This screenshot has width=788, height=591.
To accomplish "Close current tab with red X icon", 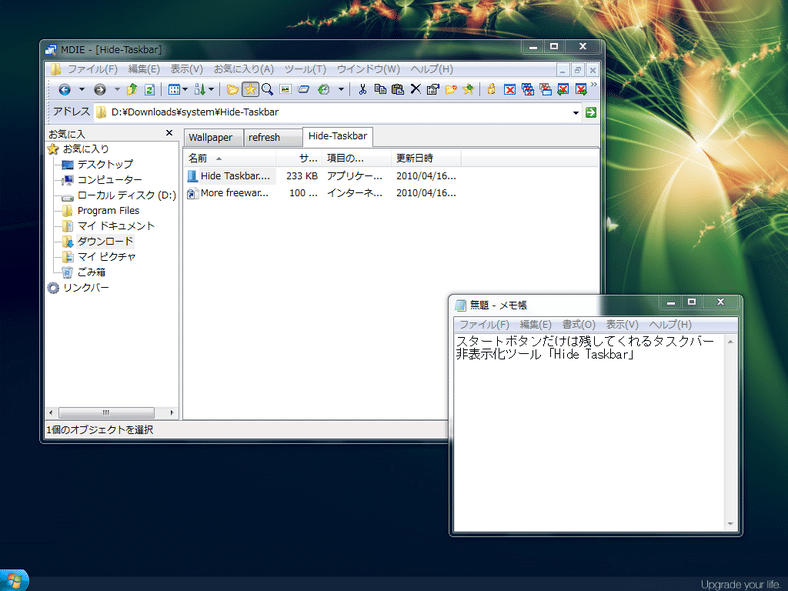I will [510, 89].
